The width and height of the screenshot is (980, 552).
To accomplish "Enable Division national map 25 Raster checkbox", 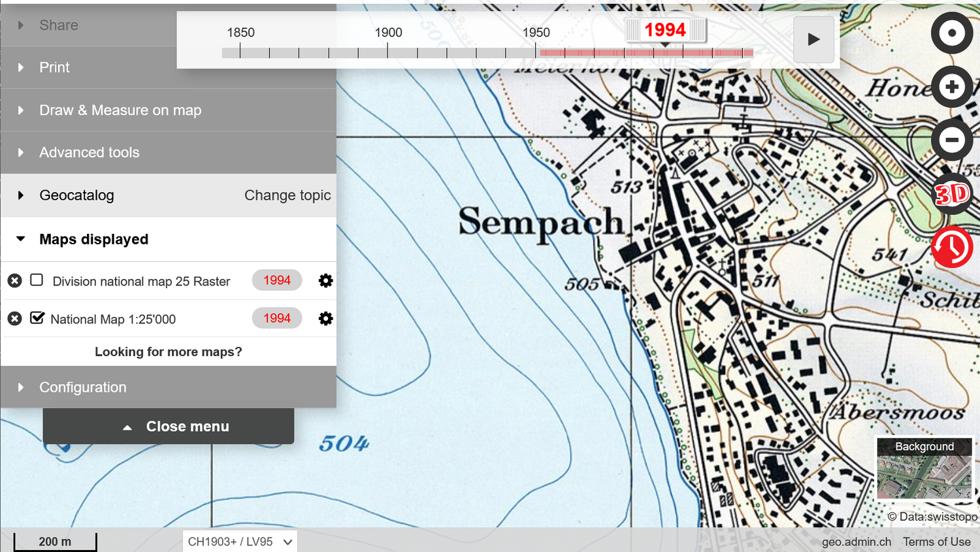I will click(37, 280).
